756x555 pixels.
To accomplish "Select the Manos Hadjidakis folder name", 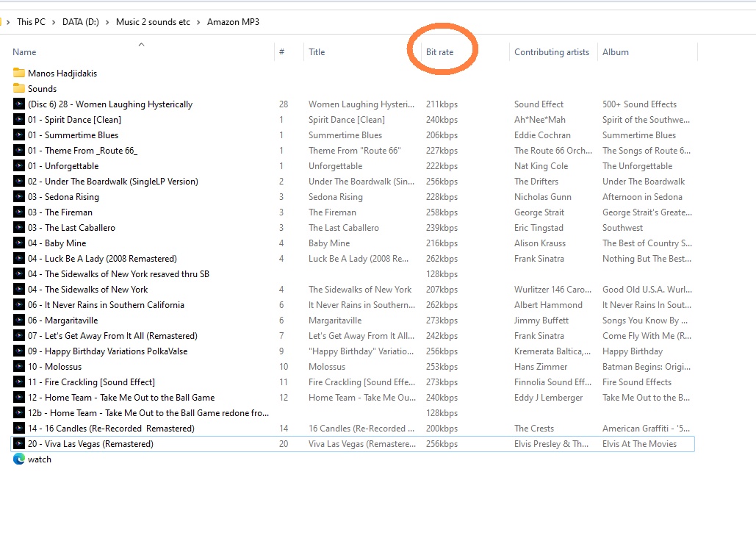I will click(x=62, y=74).
